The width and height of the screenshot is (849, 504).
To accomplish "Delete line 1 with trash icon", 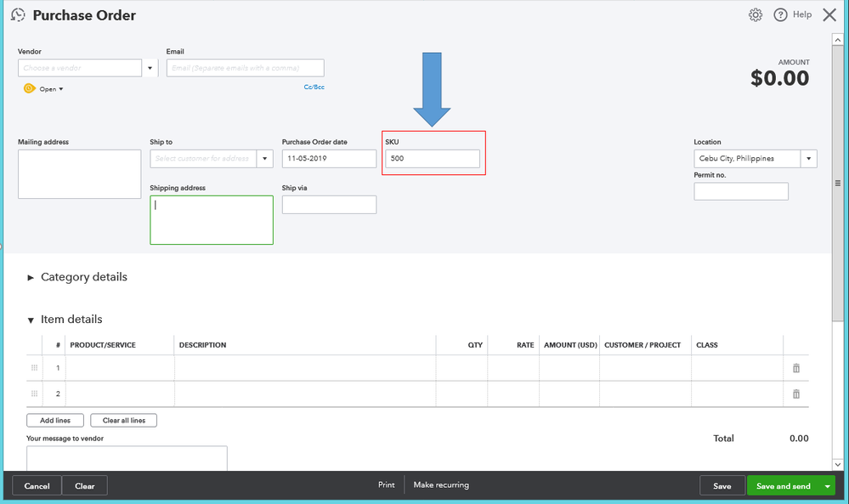I will 796,368.
